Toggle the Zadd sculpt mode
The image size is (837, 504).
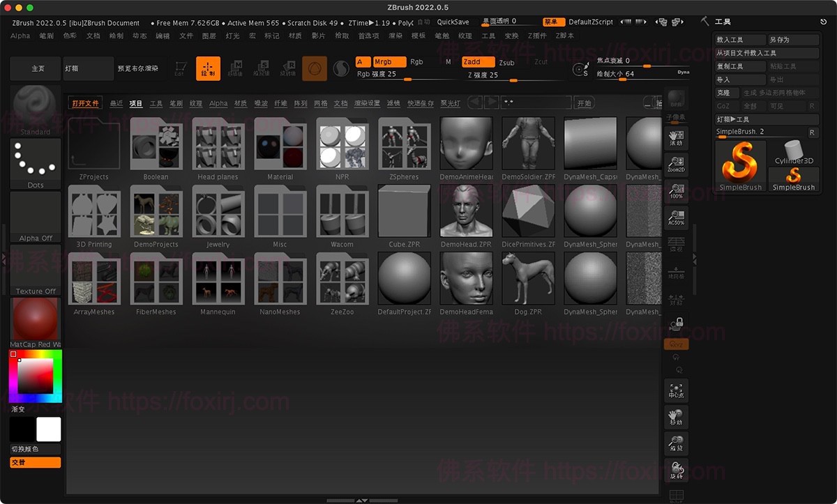tap(477, 62)
